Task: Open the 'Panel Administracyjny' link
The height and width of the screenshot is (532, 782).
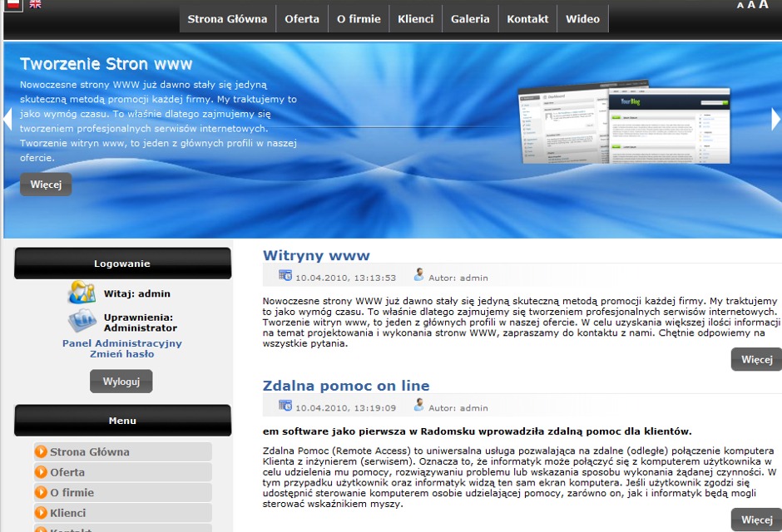Action: (122, 343)
